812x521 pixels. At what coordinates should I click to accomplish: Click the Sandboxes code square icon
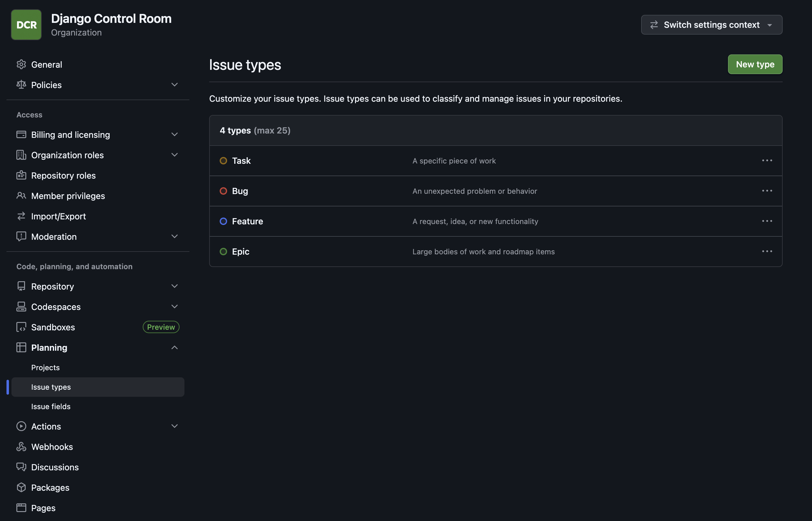click(21, 327)
